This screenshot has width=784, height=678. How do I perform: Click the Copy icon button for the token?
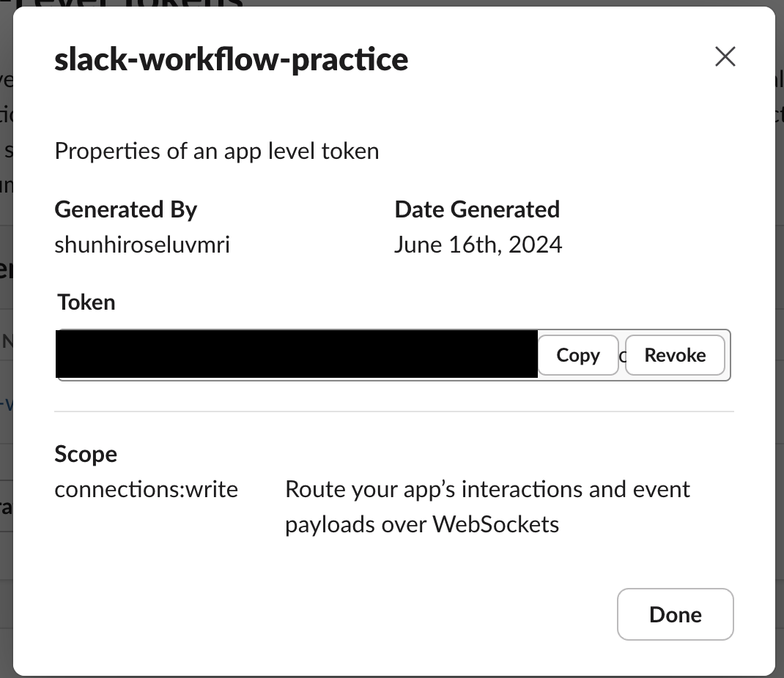point(578,355)
